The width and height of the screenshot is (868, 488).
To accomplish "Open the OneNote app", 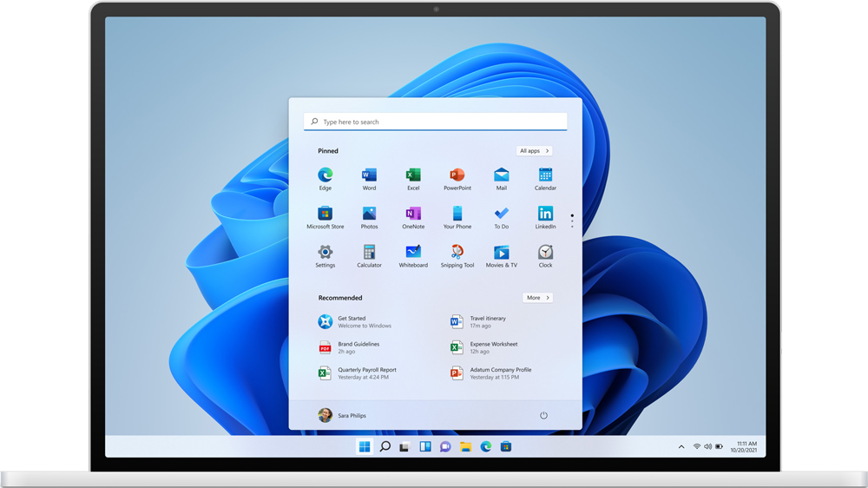I will [413, 218].
